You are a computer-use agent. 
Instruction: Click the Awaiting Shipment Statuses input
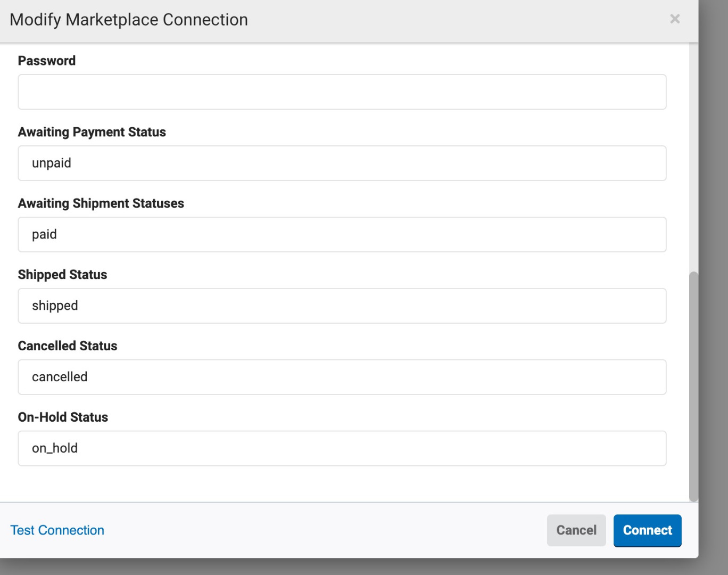[342, 235]
